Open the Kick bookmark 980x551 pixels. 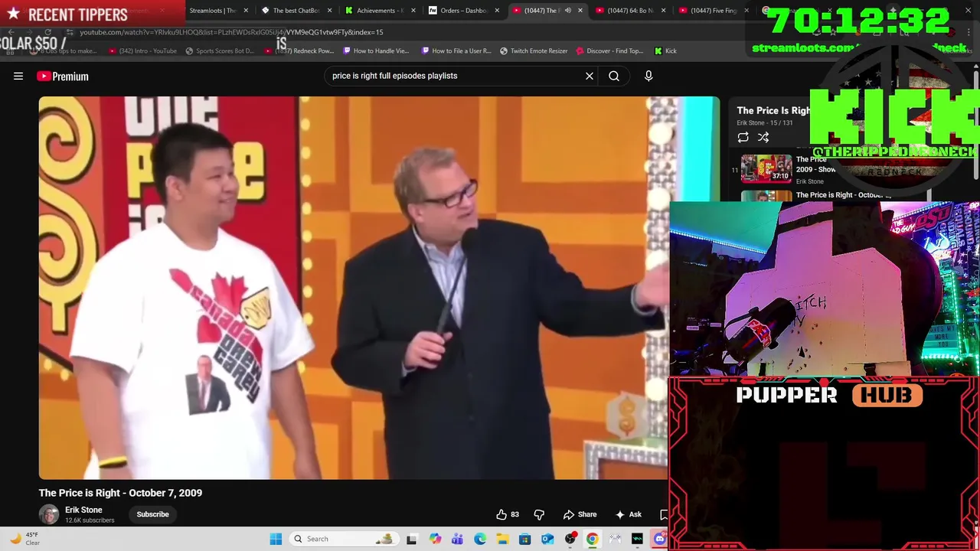[665, 51]
